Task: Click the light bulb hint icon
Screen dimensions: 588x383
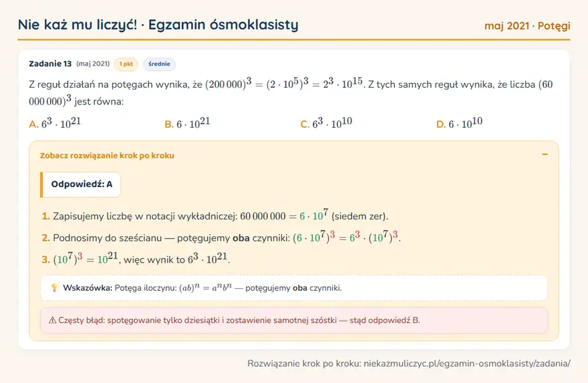Action: click(x=54, y=287)
